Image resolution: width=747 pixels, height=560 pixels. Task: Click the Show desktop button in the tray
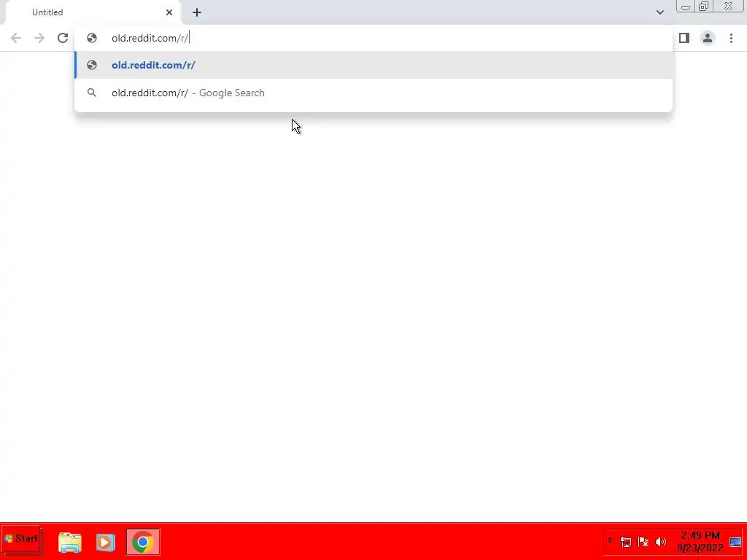coord(735,542)
